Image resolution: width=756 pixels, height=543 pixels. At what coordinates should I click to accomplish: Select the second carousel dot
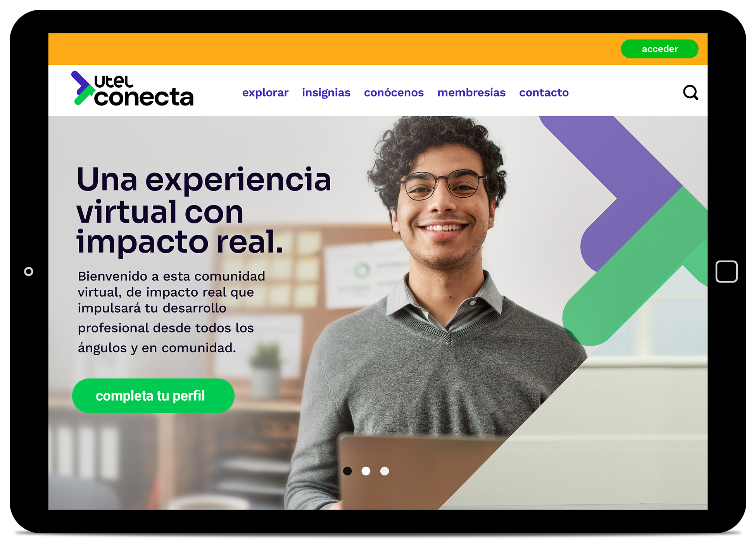(x=366, y=471)
